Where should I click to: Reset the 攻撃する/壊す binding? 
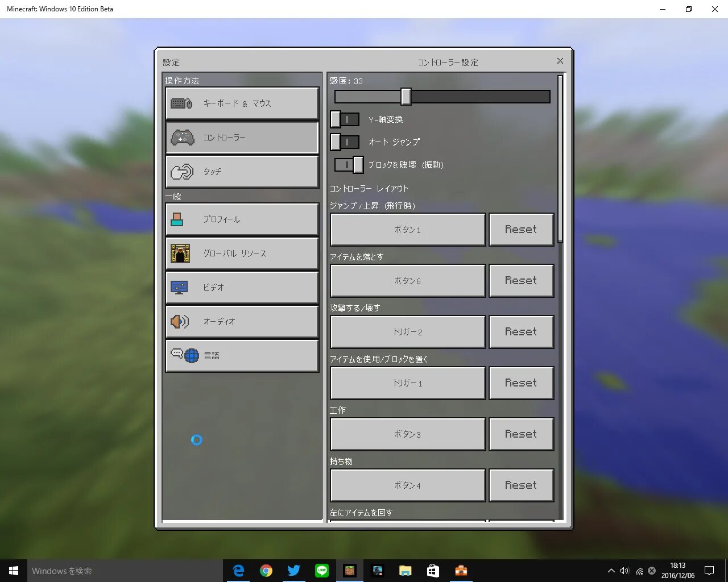coord(522,332)
